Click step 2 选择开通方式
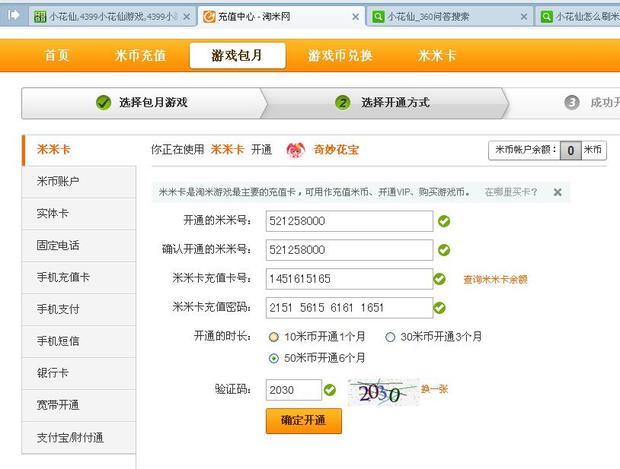The width and height of the screenshot is (620, 469). click(382, 103)
